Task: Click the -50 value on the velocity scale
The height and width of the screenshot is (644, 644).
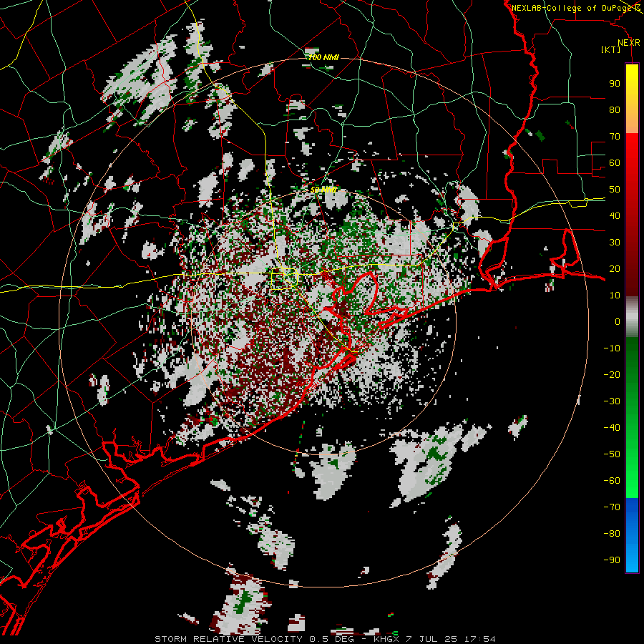Action: coord(612,454)
